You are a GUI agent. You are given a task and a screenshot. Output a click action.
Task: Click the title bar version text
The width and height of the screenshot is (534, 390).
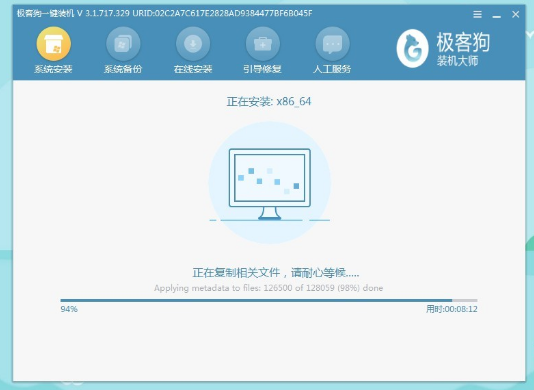pyautogui.click(x=164, y=14)
